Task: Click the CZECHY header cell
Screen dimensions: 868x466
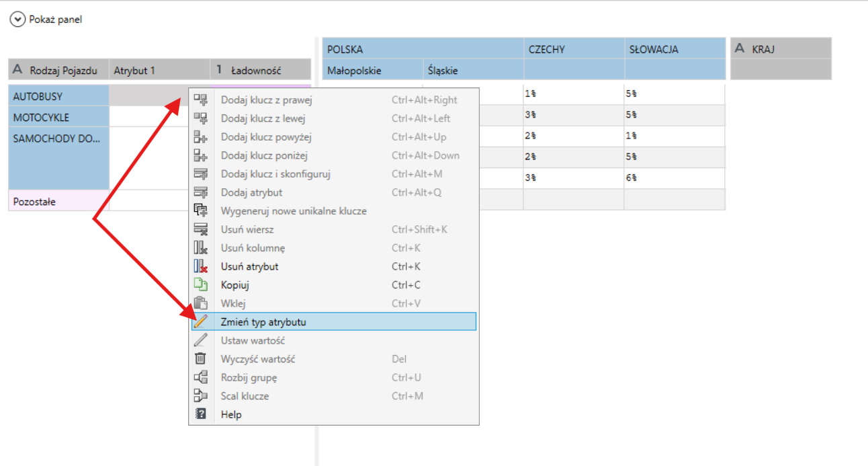Action: point(574,49)
